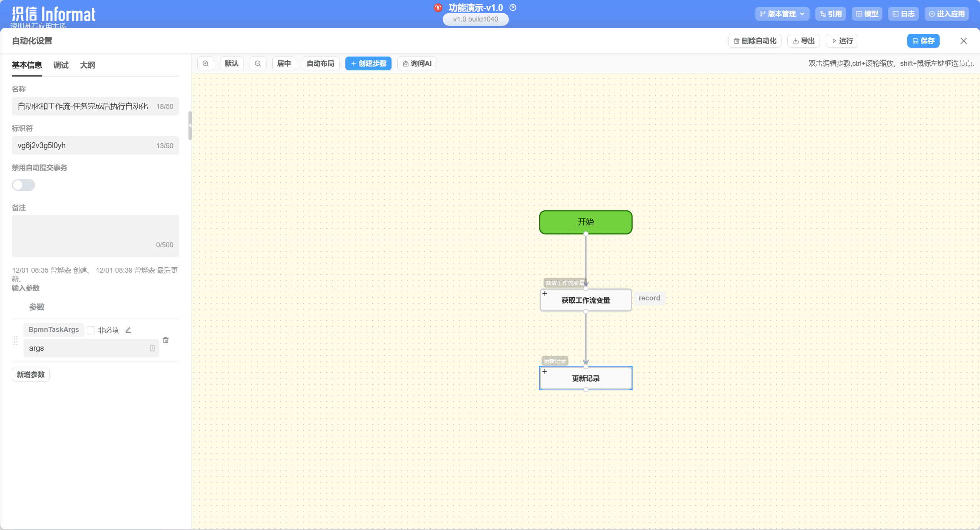The image size is (980, 530).
Task: Click the plus icon on 更新记录 node
Action: (545, 372)
